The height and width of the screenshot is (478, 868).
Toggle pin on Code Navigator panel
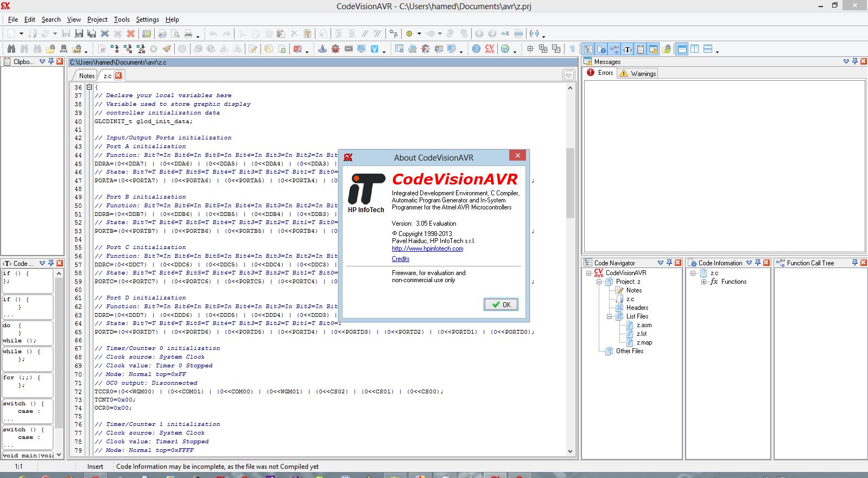click(x=669, y=263)
